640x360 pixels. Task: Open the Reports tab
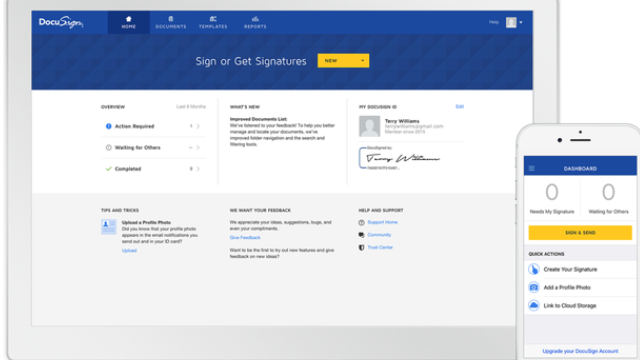coord(255,22)
